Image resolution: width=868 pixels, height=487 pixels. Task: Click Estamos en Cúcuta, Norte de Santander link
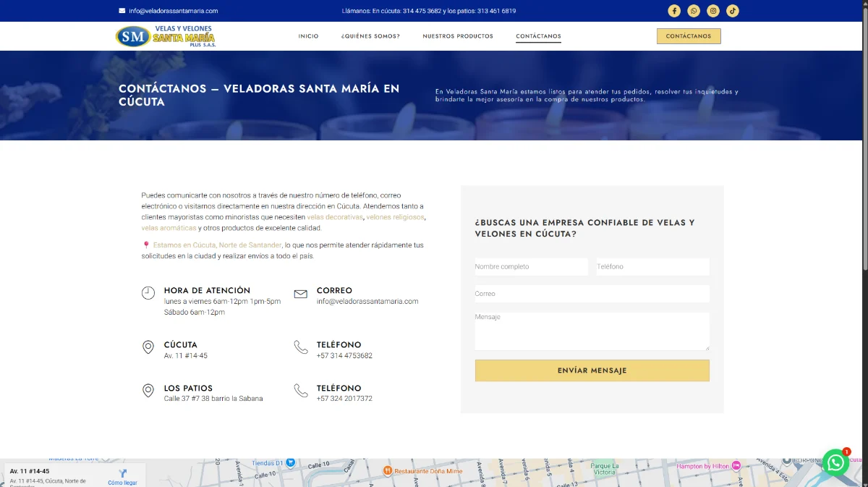coord(217,245)
